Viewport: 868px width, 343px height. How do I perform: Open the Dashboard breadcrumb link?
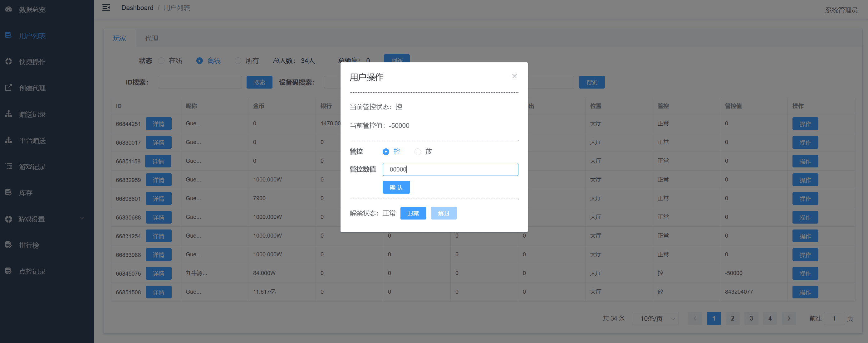137,7
